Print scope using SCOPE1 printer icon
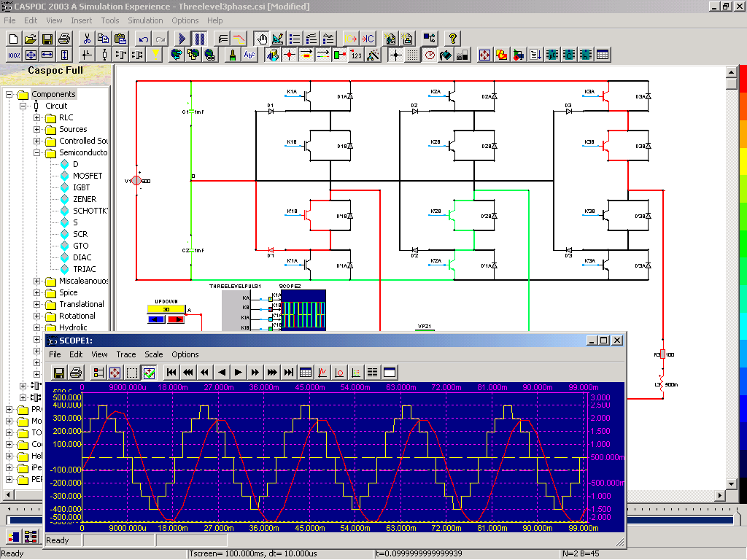Image resolution: width=747 pixels, height=560 pixels. (x=76, y=373)
